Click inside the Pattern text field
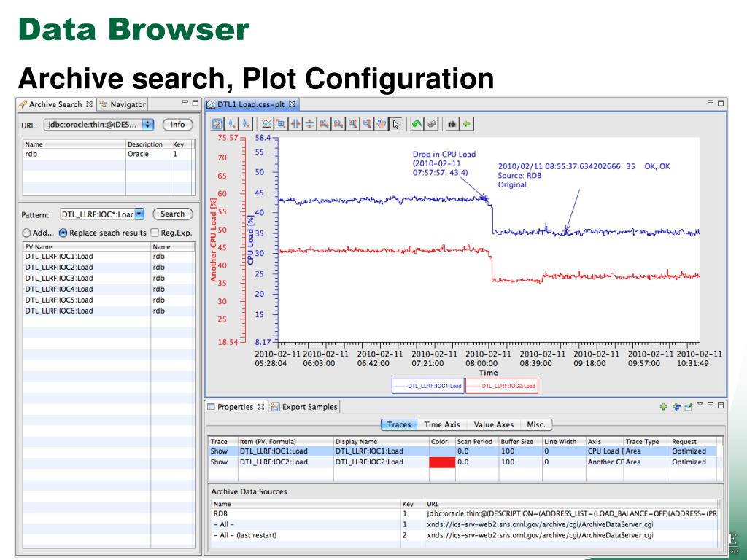 pyautogui.click(x=97, y=214)
